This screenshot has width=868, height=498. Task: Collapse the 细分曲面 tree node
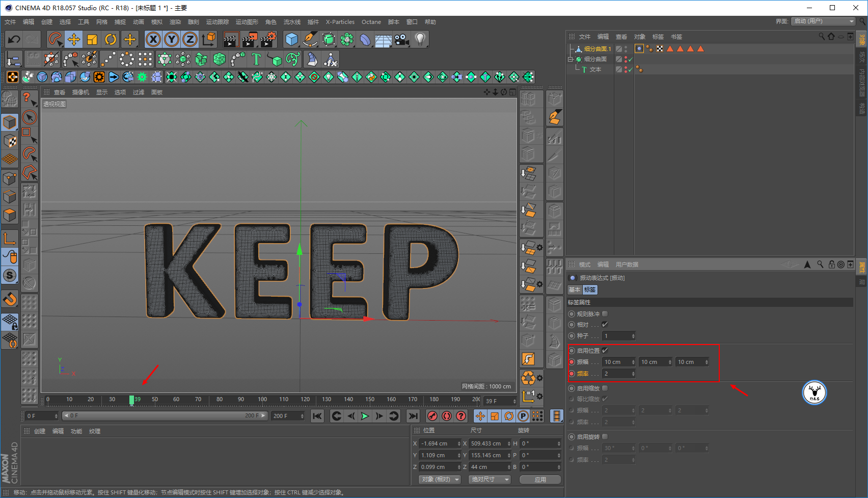tap(571, 59)
